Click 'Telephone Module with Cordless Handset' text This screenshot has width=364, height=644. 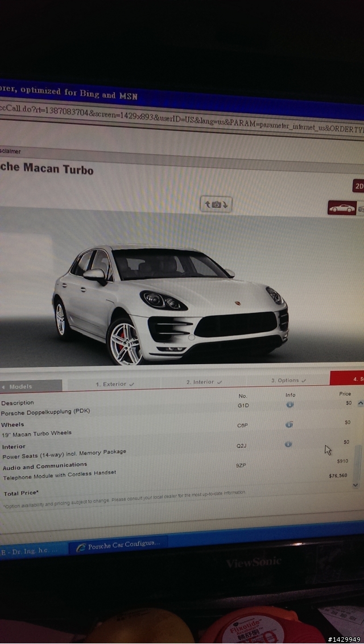[60, 475]
